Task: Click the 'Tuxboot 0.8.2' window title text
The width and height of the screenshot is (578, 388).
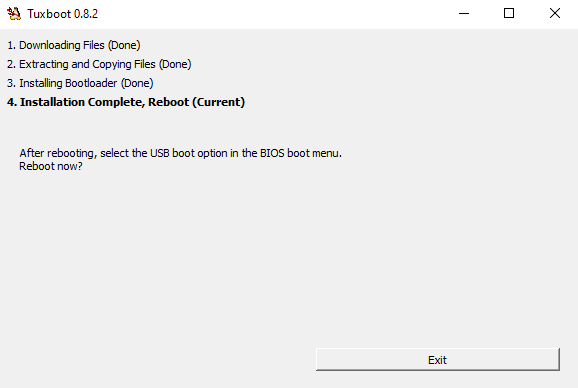Action: coord(63,14)
